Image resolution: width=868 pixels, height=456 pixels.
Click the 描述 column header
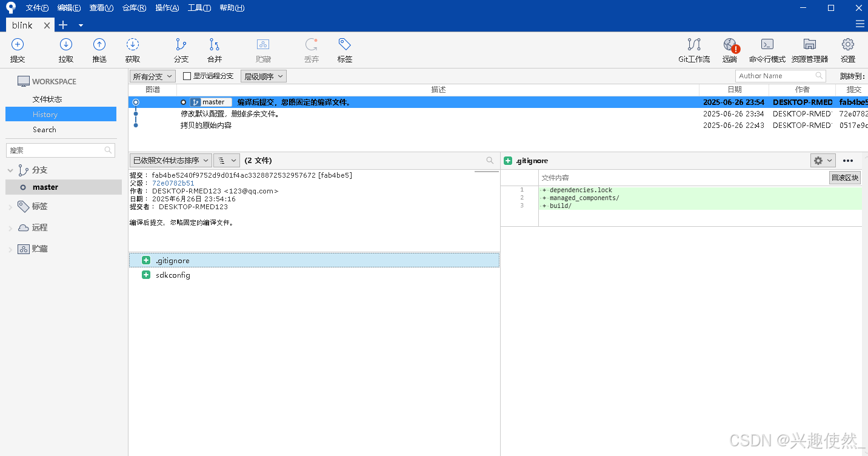click(438, 90)
